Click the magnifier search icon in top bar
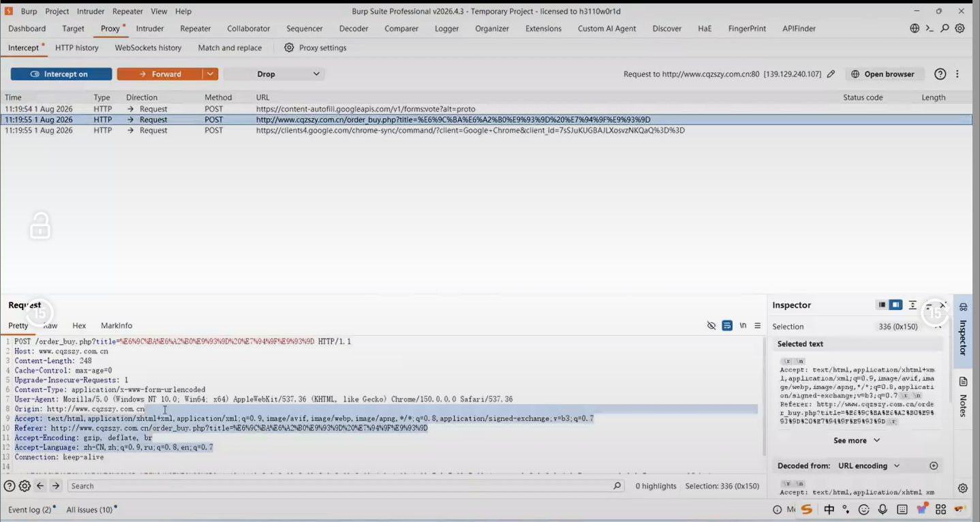 (945, 29)
